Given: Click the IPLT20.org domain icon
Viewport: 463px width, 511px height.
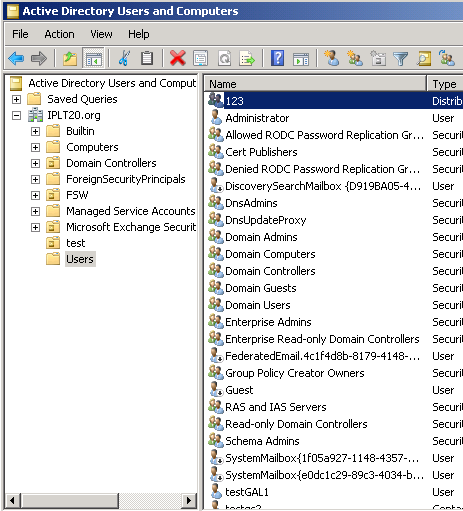Looking at the screenshot, I should click(35, 115).
